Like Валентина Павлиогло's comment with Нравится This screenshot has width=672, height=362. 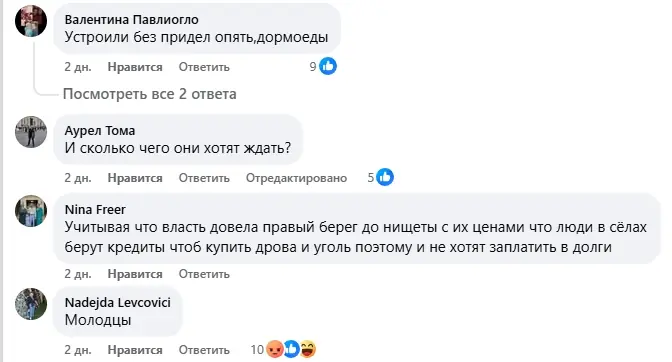click(x=135, y=67)
